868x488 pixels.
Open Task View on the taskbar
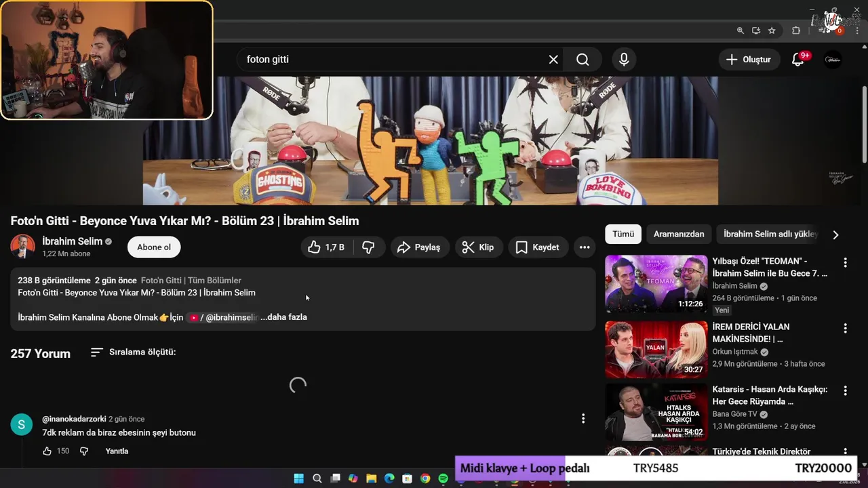(x=335, y=479)
